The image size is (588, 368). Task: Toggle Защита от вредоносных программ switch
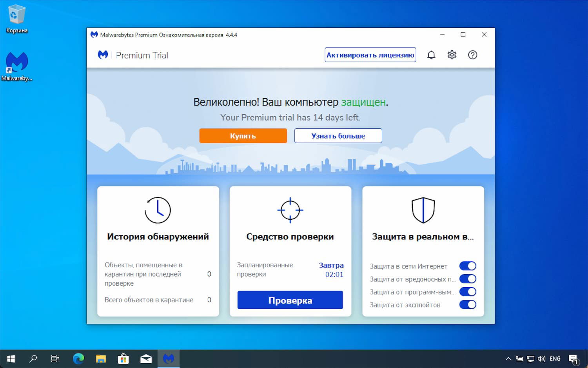468,279
